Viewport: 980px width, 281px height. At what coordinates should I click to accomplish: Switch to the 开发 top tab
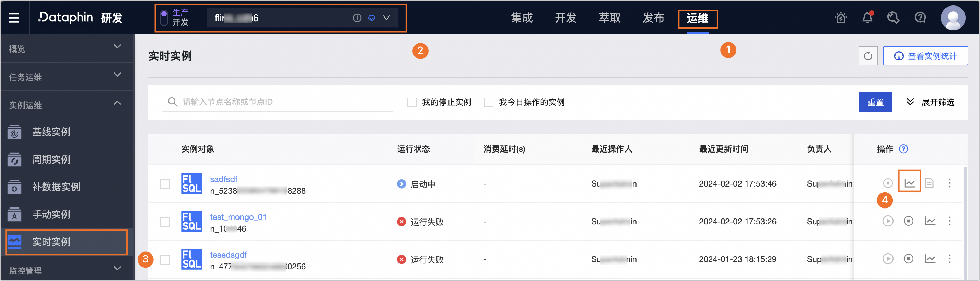[x=565, y=18]
